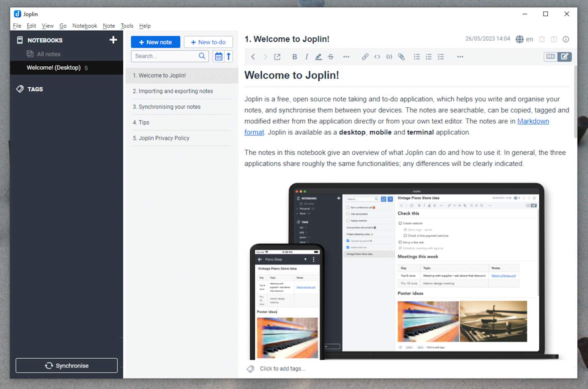Open spell checker language en
This screenshot has width=588, height=389.
click(524, 39)
